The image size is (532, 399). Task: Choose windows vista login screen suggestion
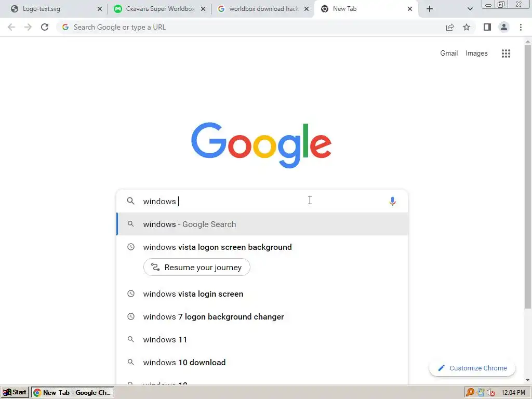262,294
